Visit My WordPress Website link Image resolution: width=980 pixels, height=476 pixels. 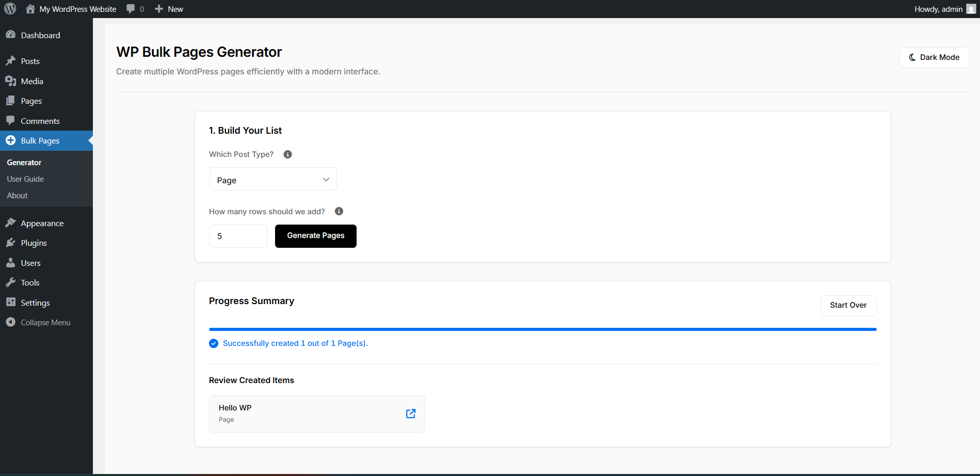click(x=78, y=9)
